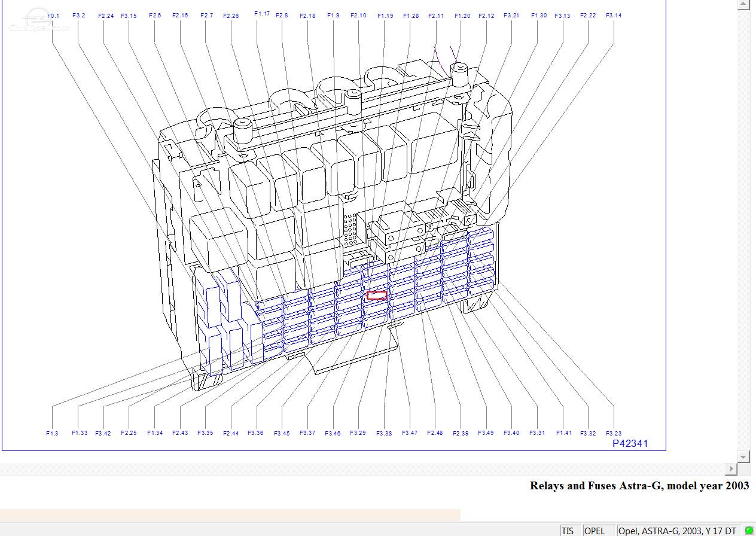
Task: Click the F1.30 fuse label
Action: 539,16
